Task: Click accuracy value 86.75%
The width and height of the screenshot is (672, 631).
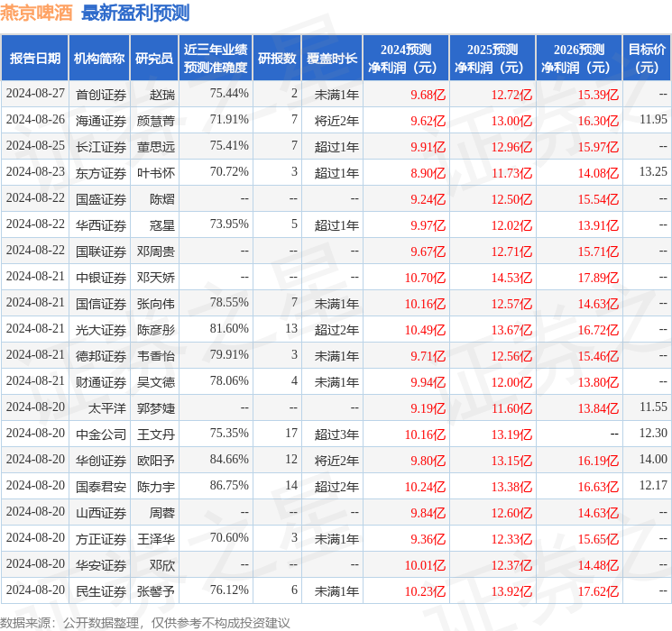Action: coord(229,485)
